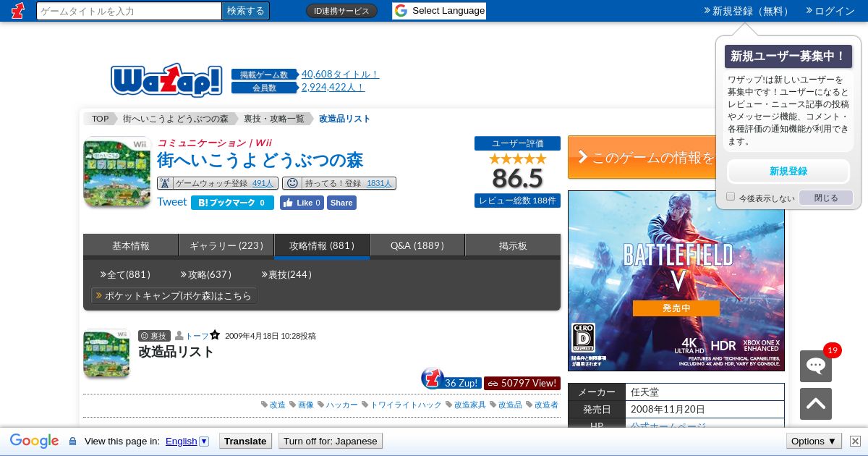Click the five-star user rating graphic
The height and width of the screenshot is (456, 868).
(x=517, y=159)
